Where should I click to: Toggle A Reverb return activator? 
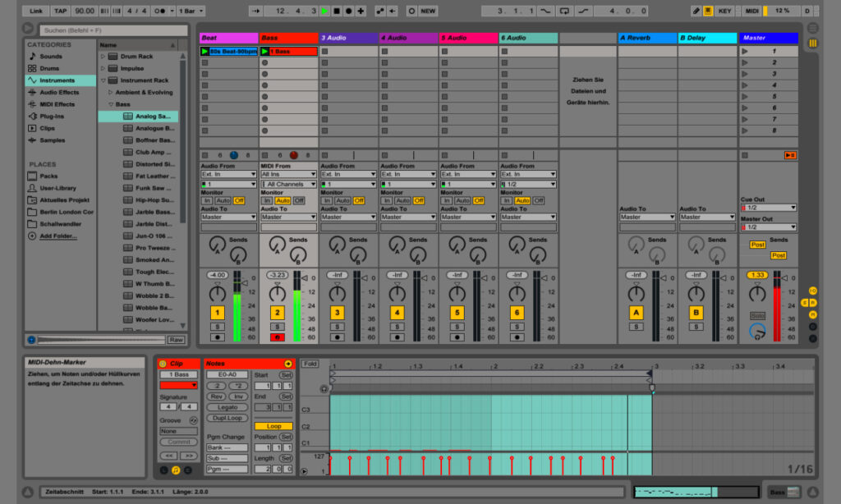[x=636, y=313]
